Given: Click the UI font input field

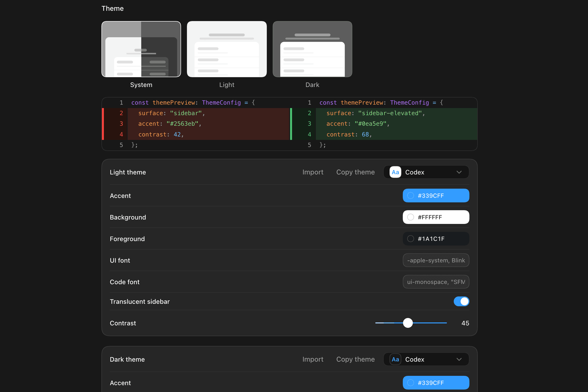Looking at the screenshot, I should point(436,260).
